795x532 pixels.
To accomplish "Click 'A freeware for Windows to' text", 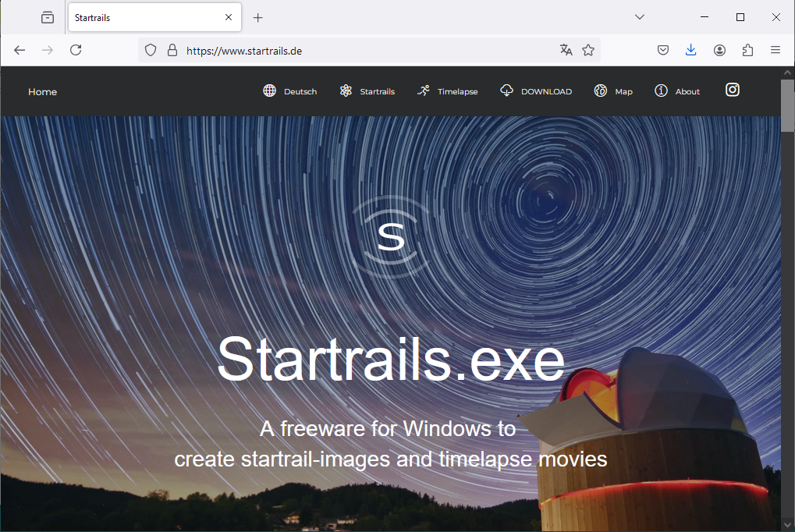I will point(388,429).
